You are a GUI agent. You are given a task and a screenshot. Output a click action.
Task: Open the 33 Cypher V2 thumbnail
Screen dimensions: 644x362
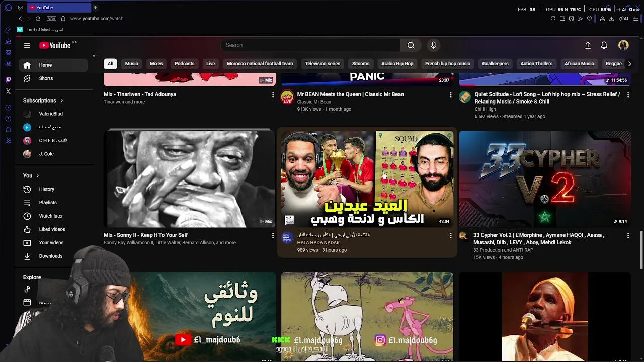click(x=544, y=179)
